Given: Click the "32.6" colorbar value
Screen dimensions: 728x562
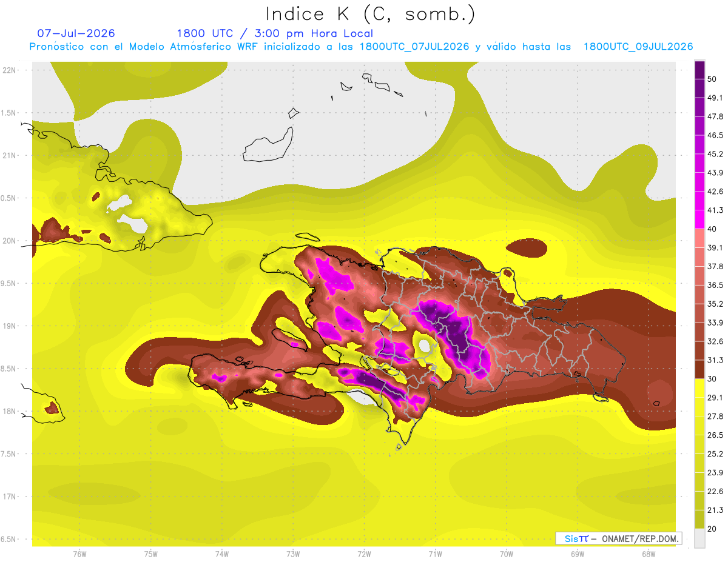Looking at the screenshot, I should pos(715,341).
